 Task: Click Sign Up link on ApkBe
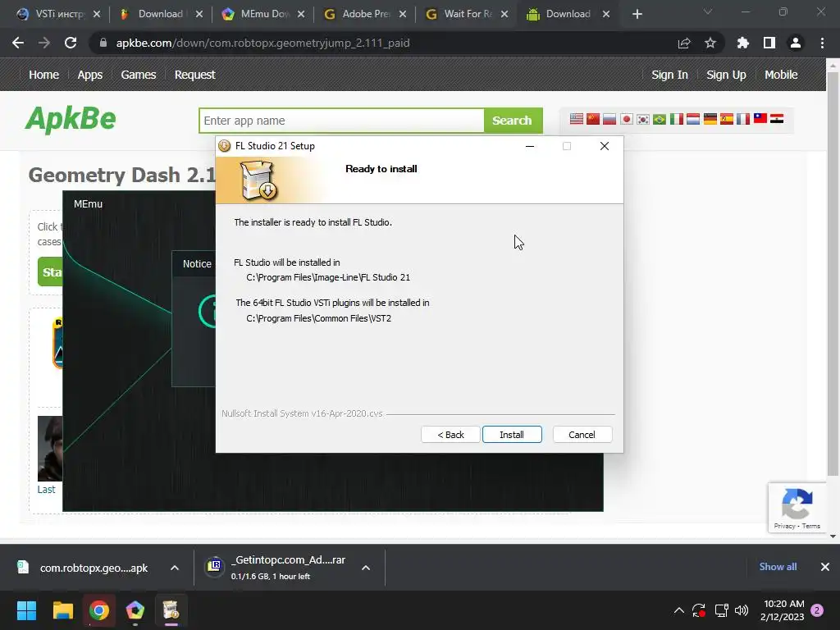(x=727, y=75)
